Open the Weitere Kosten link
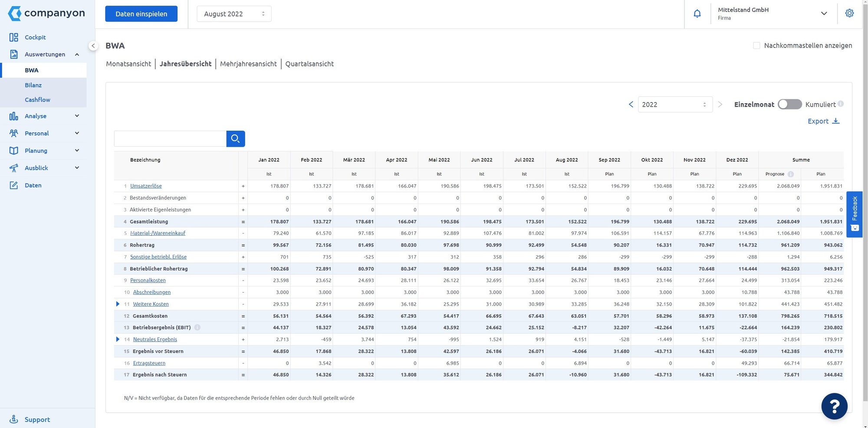This screenshot has height=428, width=868. (x=151, y=304)
